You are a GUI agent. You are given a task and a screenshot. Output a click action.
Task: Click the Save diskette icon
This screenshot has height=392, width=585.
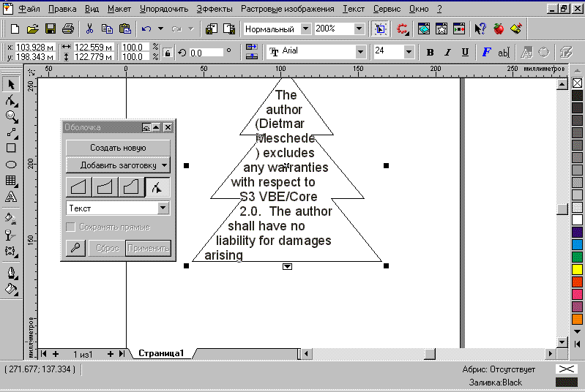click(51, 29)
